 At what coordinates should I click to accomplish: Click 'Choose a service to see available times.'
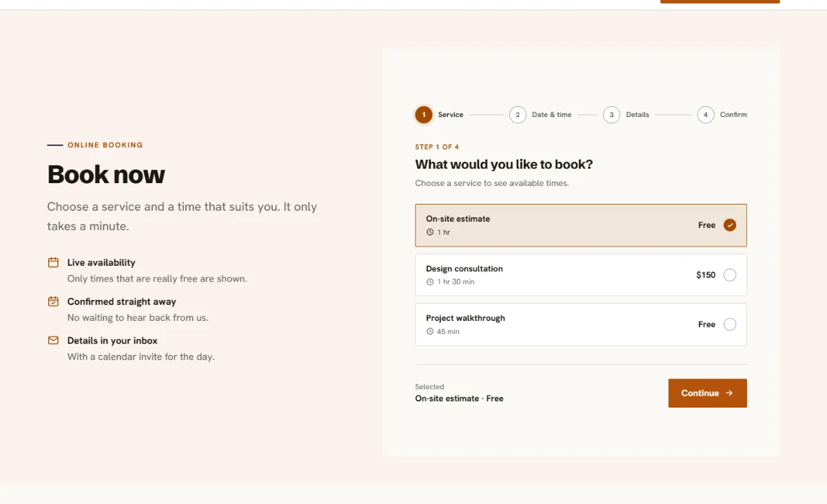(492, 183)
